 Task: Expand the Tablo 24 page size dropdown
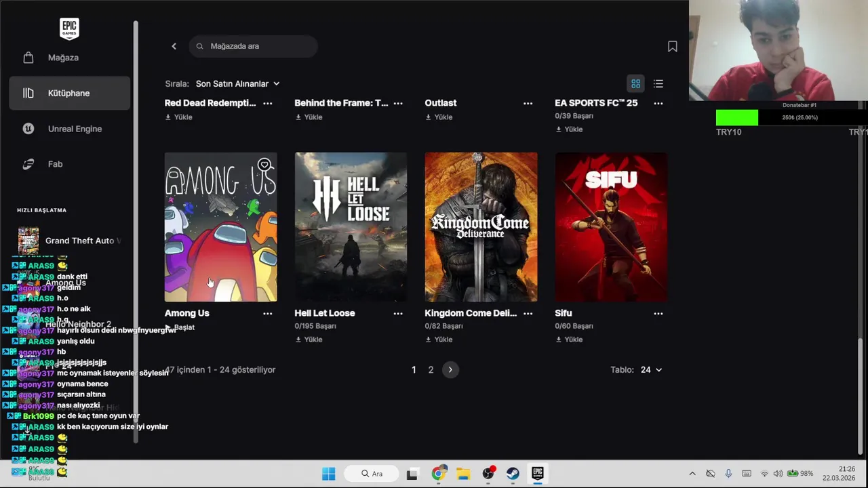click(650, 370)
